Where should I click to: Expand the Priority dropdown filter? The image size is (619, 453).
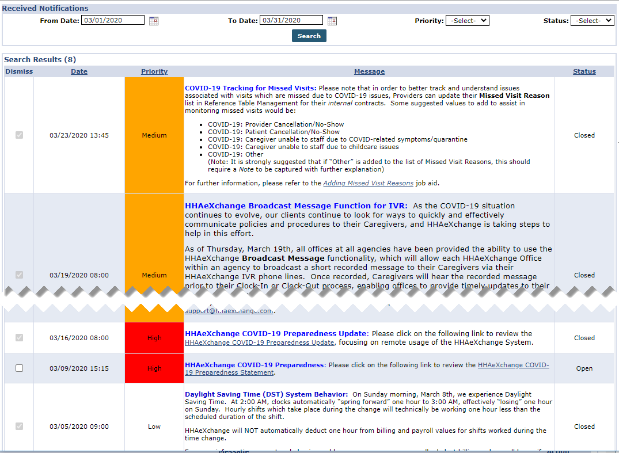(x=468, y=20)
